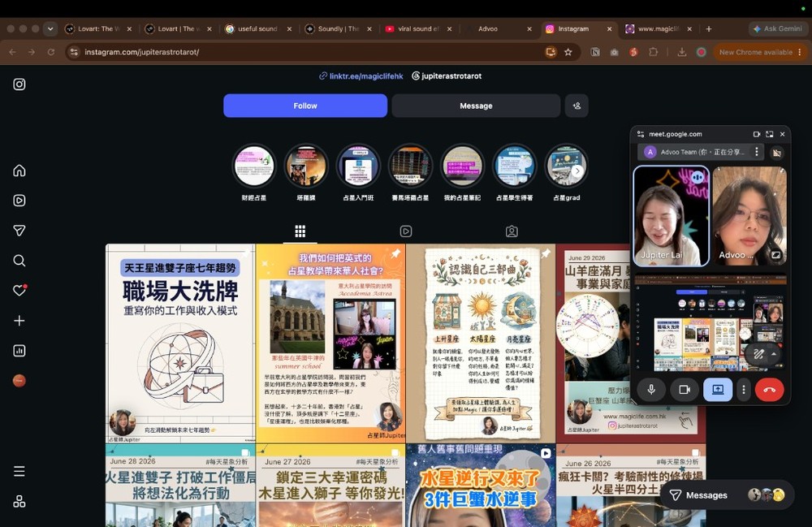The height and width of the screenshot is (527, 812).
Task: Click the Create plus icon in sidebar
Action: point(19,321)
